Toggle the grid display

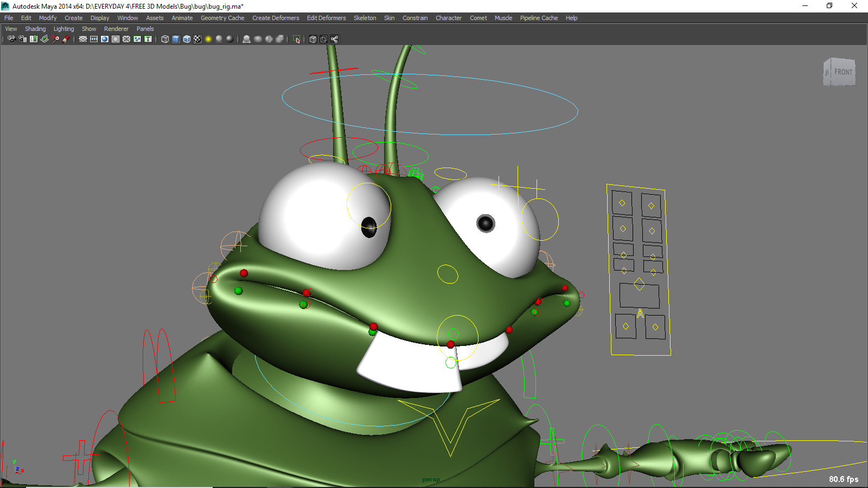coord(83,39)
